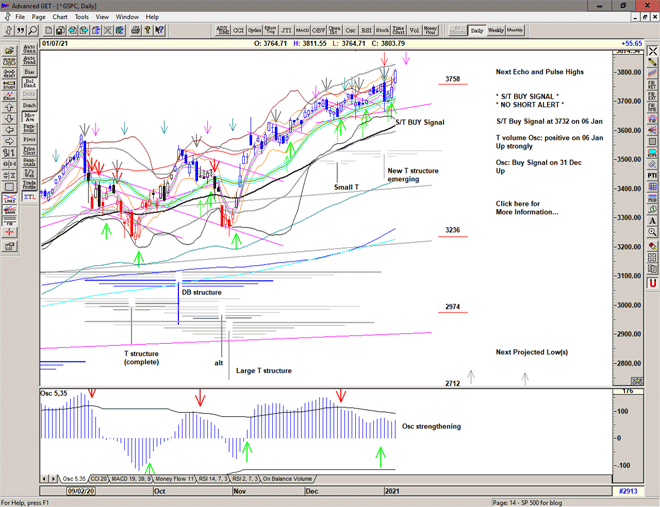Toggle the Bol Band indicator button
Screen dimensions: 660x507
coord(28,82)
